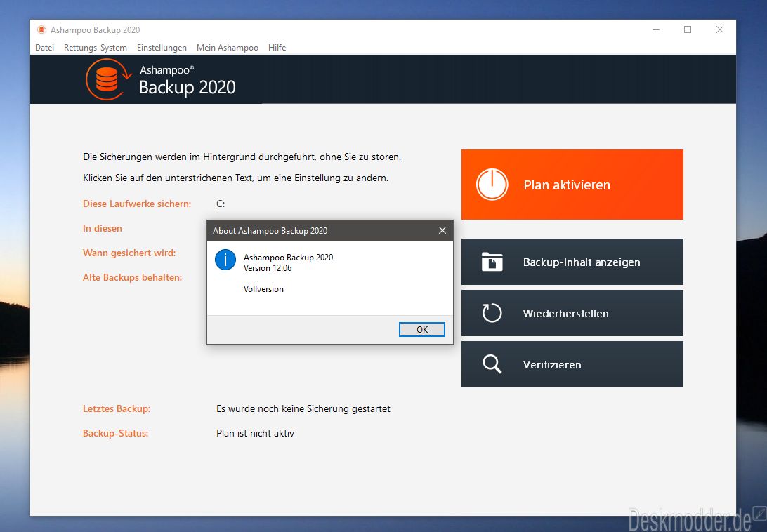Click the Ashampoo app icon in title bar

[x=41, y=29]
